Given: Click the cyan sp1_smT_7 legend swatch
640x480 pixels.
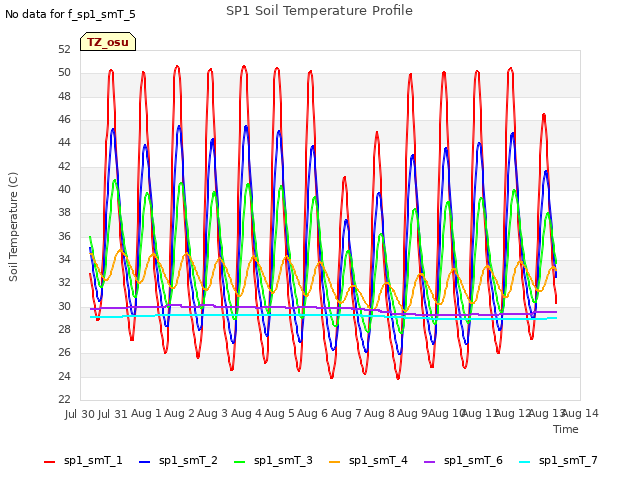Looking at the screenshot, I should tap(524, 462).
